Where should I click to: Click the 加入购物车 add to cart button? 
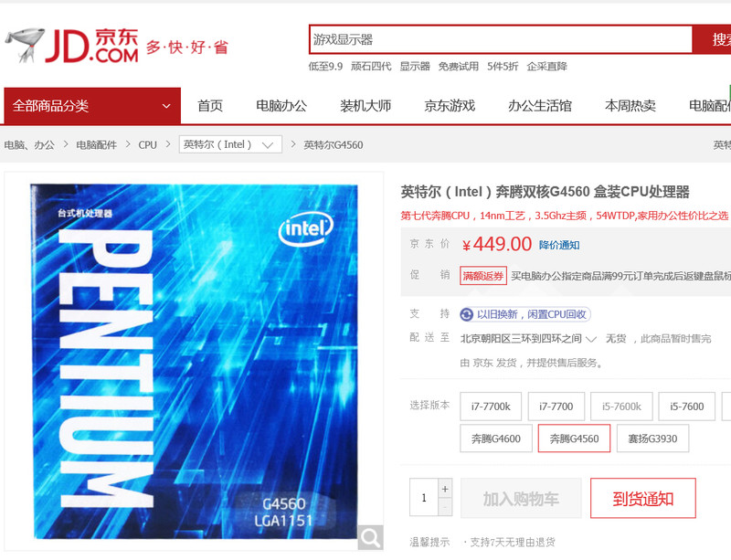(x=521, y=499)
